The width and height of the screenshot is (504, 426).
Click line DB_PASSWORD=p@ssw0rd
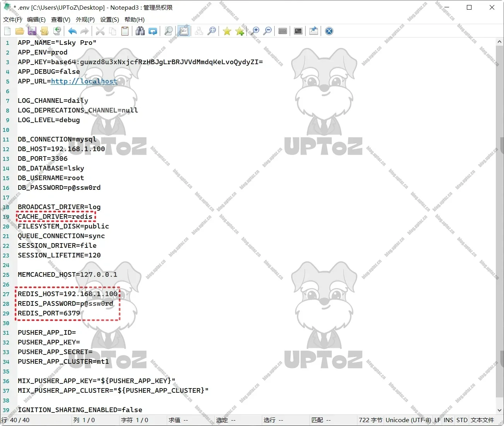pos(59,188)
